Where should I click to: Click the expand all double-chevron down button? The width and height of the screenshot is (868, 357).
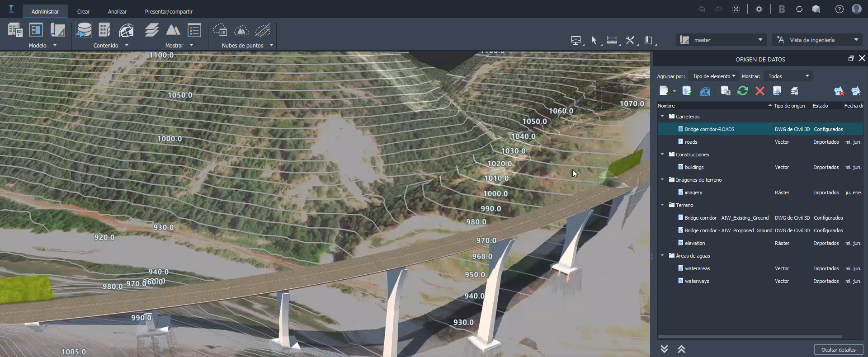tap(664, 349)
